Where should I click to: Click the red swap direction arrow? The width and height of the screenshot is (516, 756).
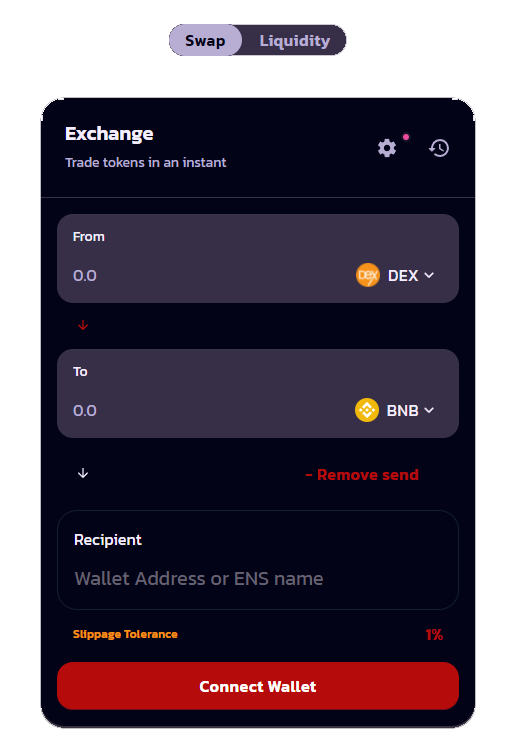(83, 325)
